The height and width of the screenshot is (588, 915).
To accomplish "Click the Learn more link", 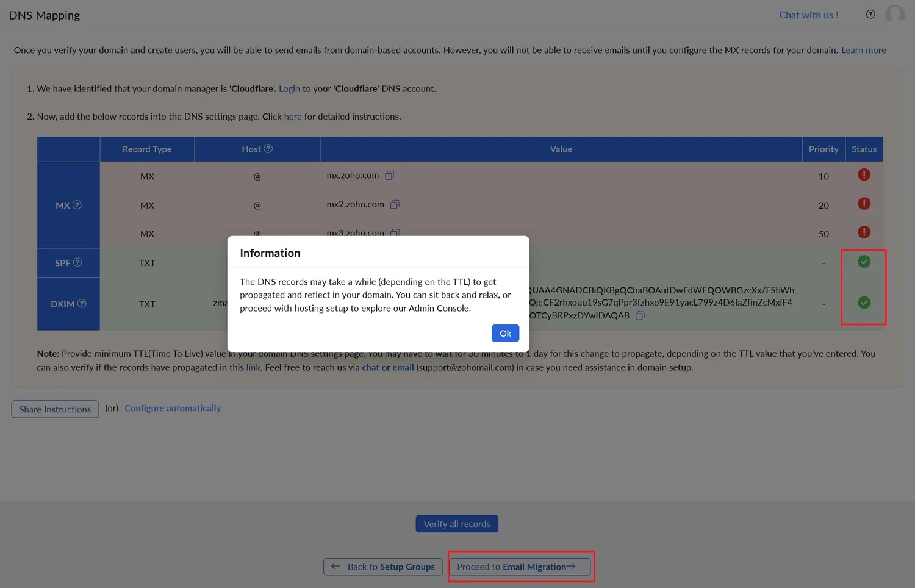I will (x=863, y=50).
